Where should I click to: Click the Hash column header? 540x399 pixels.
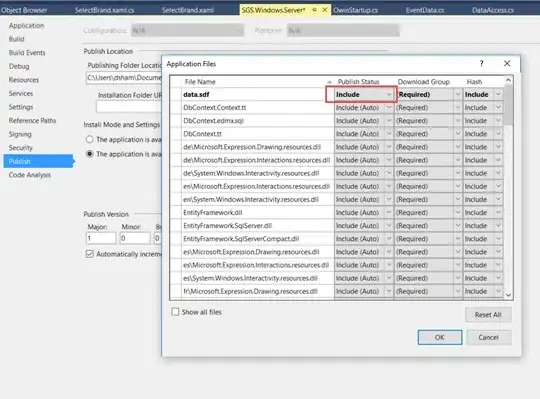[x=474, y=82]
